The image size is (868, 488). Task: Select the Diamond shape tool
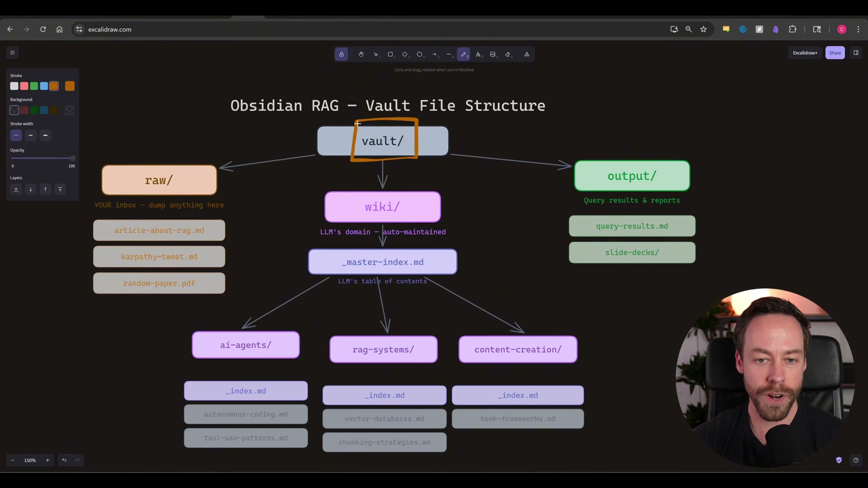click(405, 54)
